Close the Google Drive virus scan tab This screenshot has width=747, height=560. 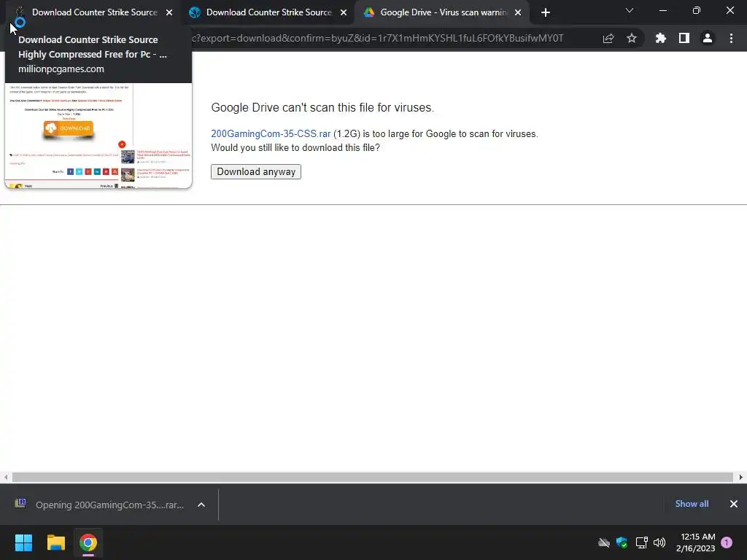[x=518, y=12]
